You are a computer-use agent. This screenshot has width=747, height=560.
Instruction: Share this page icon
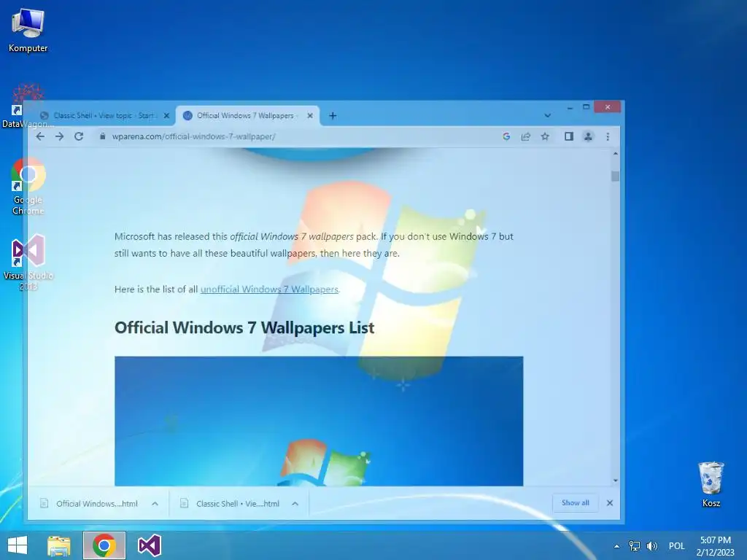click(x=526, y=136)
